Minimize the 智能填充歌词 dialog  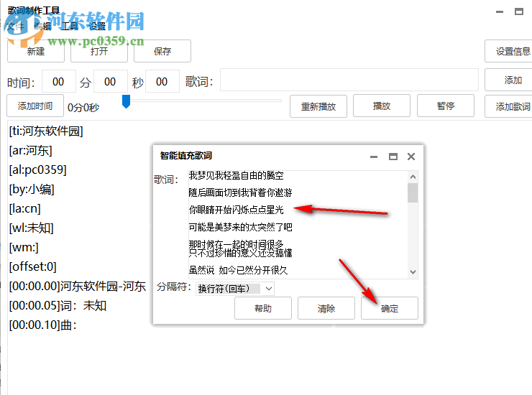[374, 157]
